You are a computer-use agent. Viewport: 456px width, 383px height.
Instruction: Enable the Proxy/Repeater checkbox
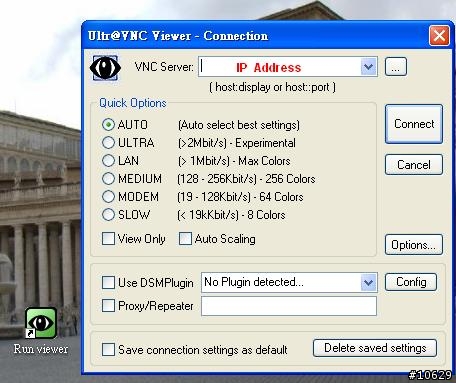point(108,305)
